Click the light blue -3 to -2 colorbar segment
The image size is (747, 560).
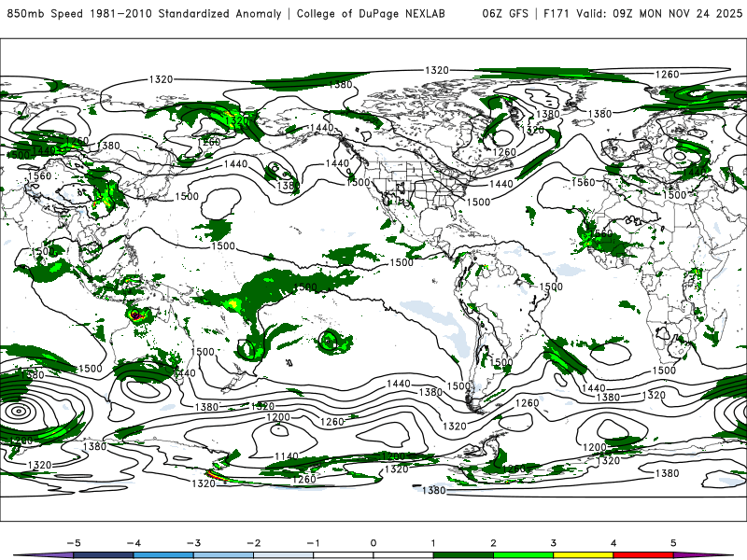223,555
